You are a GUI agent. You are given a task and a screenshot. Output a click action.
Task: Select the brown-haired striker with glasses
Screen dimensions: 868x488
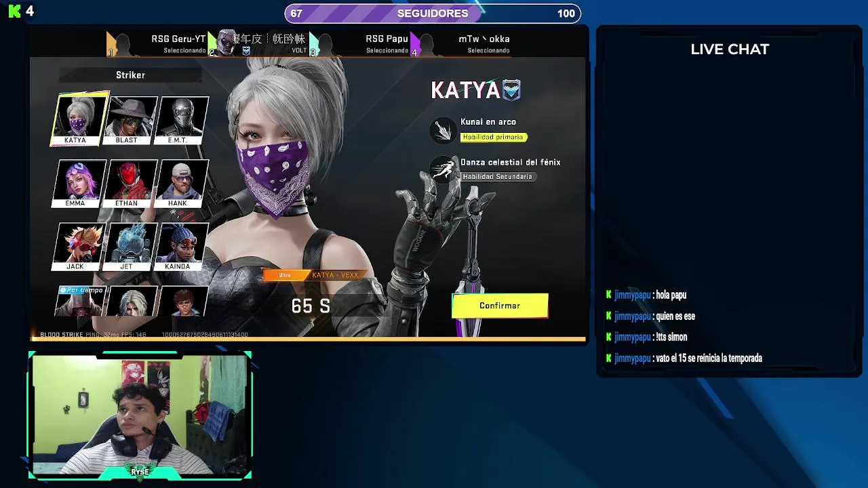click(182, 302)
